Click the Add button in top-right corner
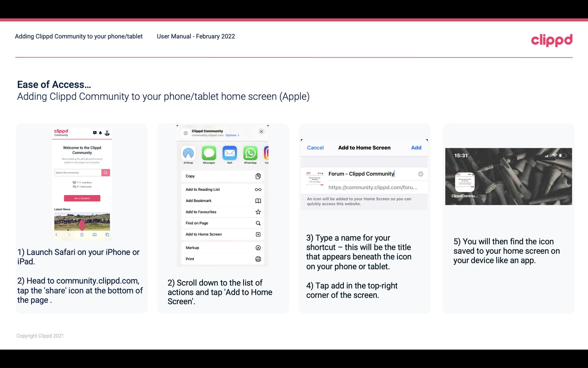This screenshot has height=368, width=588. tap(416, 148)
